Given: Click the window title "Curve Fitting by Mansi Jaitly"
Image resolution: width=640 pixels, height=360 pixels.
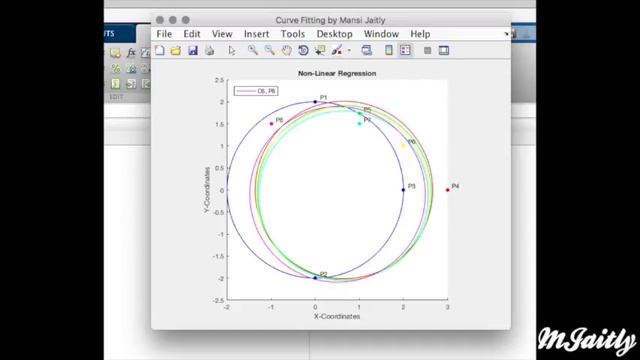Looking at the screenshot, I should [x=330, y=20].
